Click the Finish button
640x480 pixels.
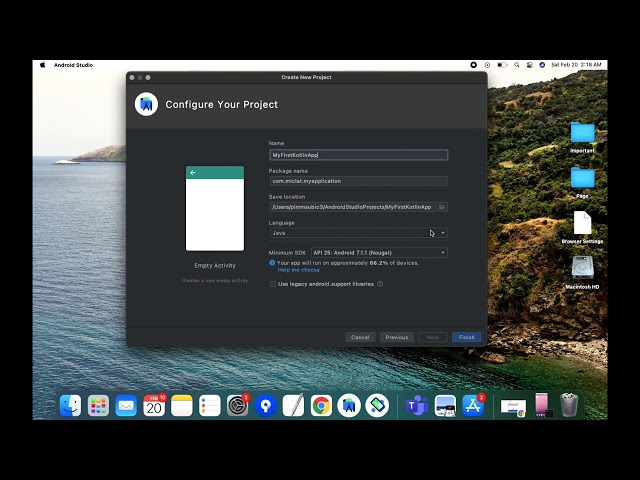(467, 337)
